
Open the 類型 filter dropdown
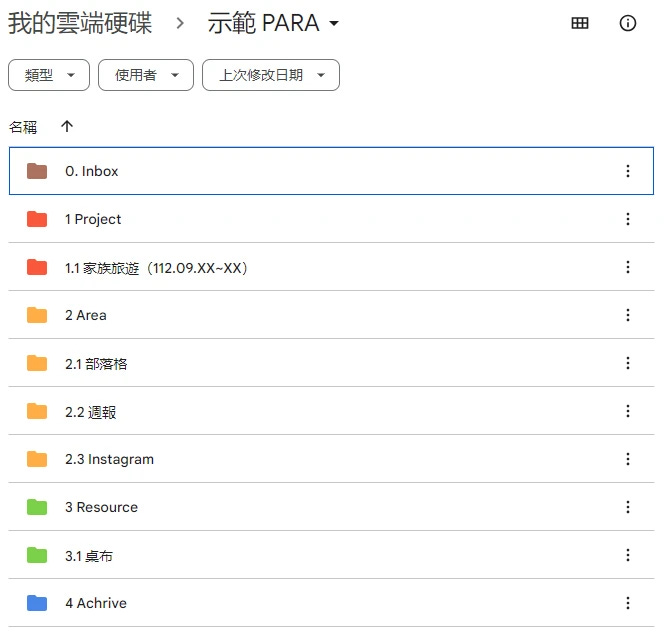tap(49, 75)
